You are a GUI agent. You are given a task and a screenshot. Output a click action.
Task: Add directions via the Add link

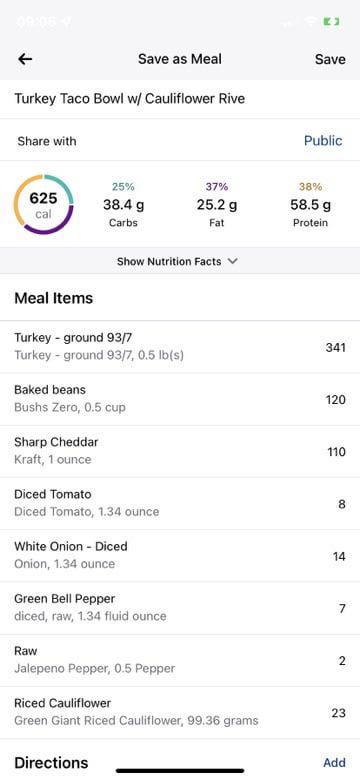[334, 763]
